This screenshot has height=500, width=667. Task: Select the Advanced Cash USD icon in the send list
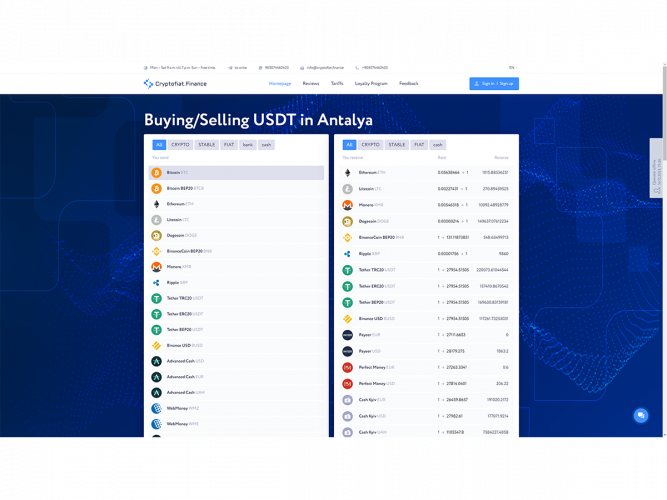pos(157,361)
